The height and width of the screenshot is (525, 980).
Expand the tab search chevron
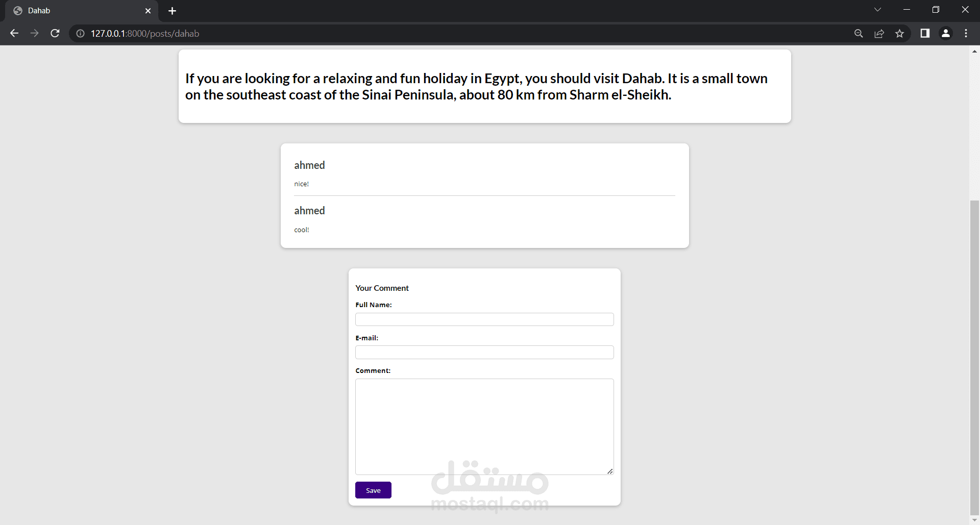coord(877,10)
